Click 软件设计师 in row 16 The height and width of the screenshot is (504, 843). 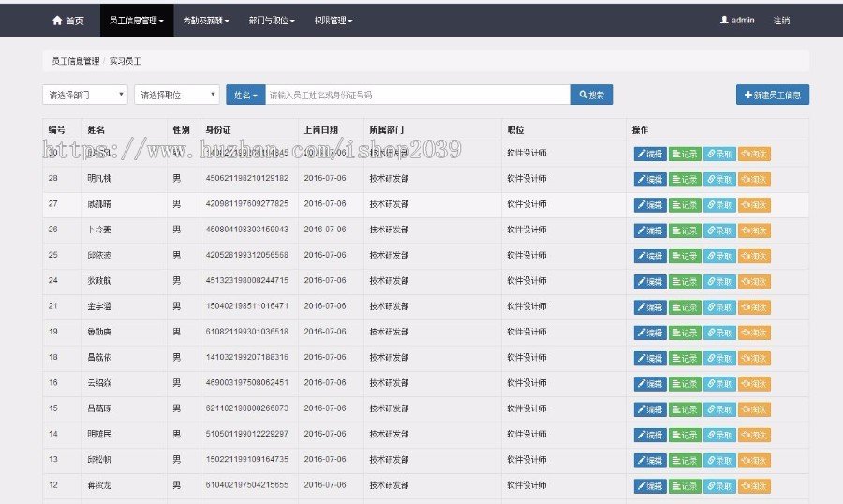click(526, 383)
